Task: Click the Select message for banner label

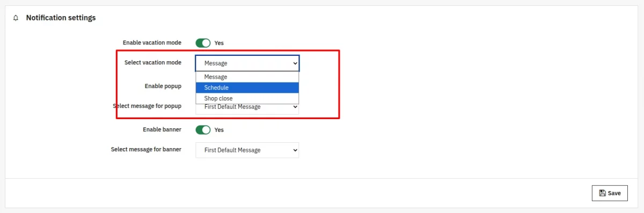Action: tap(146, 149)
